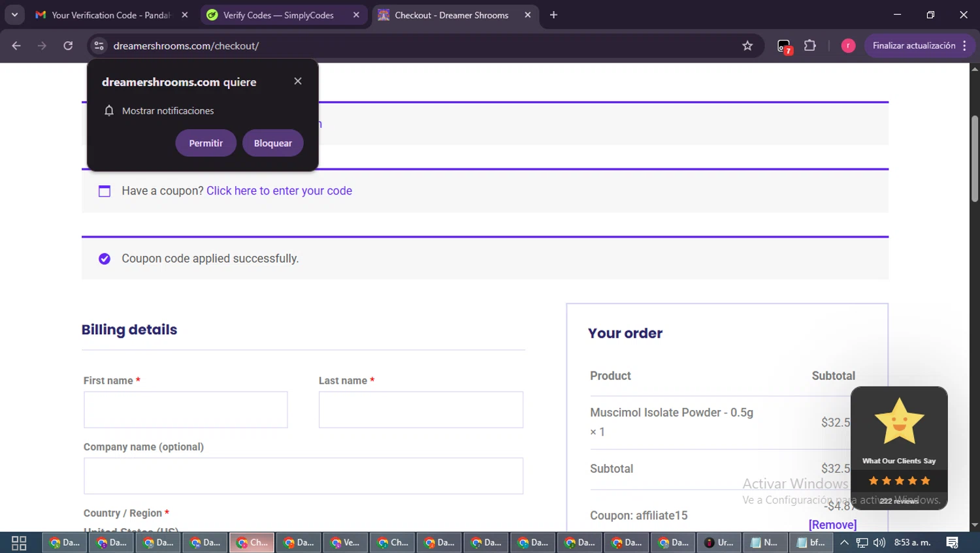Reload the checkout page

(68, 46)
